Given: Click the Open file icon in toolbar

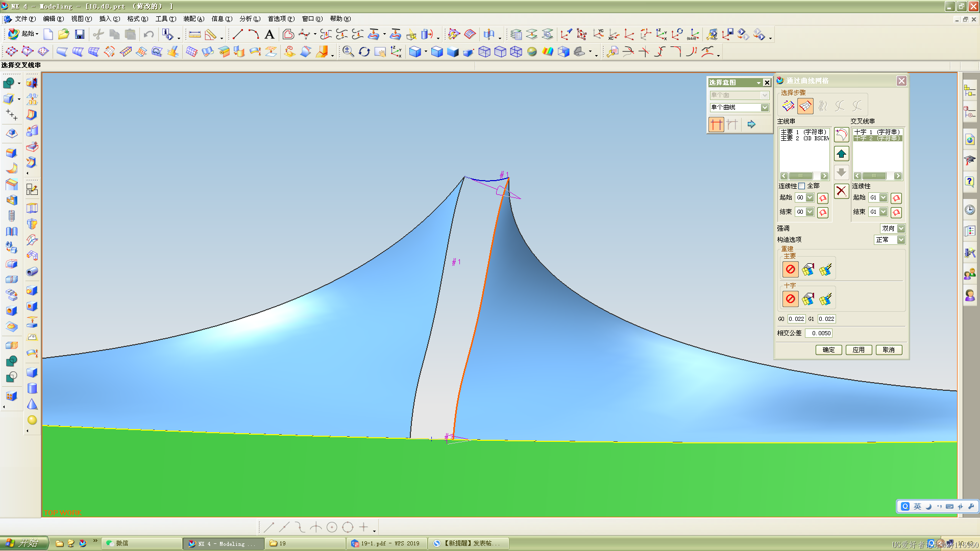Looking at the screenshot, I should [63, 34].
